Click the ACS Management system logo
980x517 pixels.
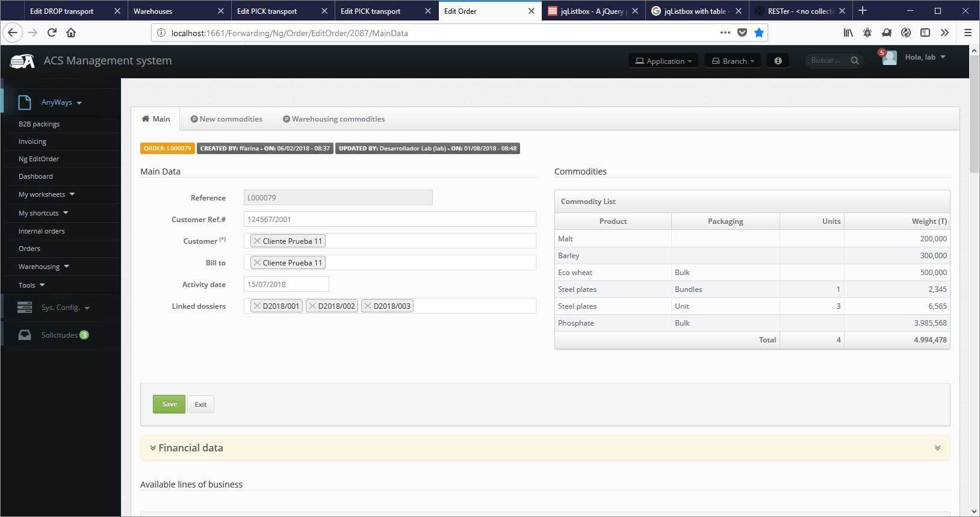[x=22, y=61]
